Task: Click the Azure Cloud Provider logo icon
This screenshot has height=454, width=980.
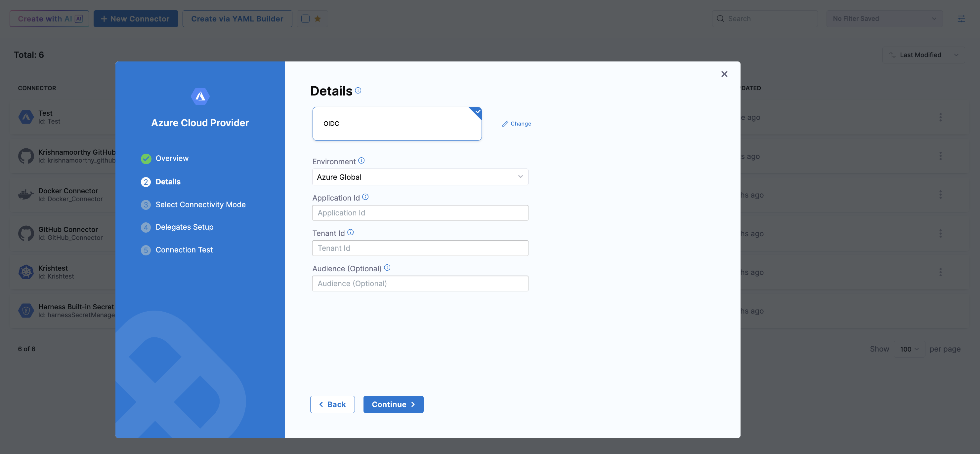Action: point(200,96)
